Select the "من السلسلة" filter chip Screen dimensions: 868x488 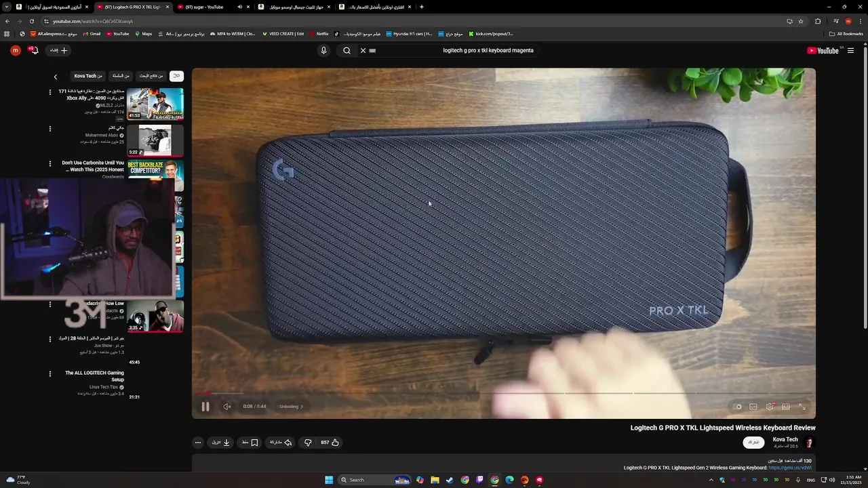(x=121, y=76)
